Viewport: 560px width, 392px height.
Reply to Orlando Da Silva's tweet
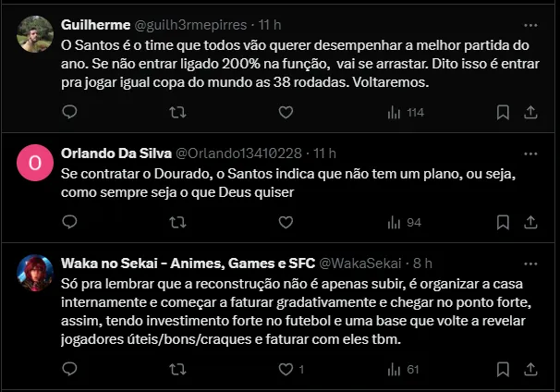pos(69,222)
